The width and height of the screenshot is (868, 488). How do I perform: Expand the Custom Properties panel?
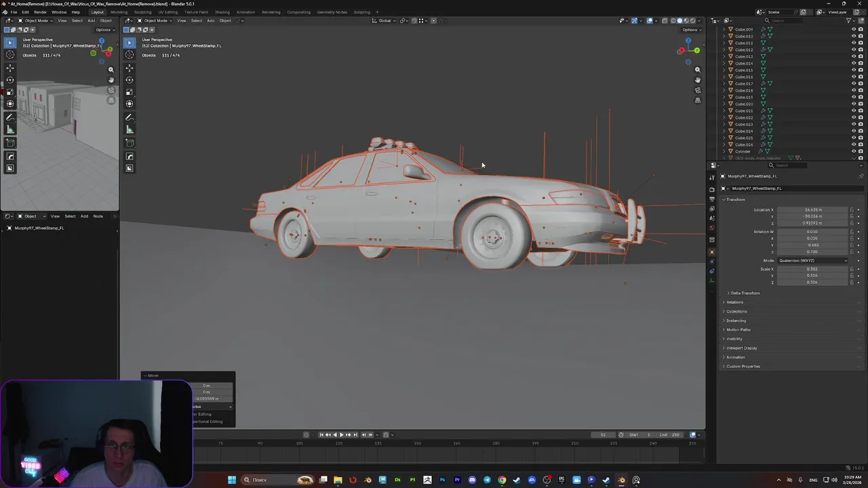[742, 366]
